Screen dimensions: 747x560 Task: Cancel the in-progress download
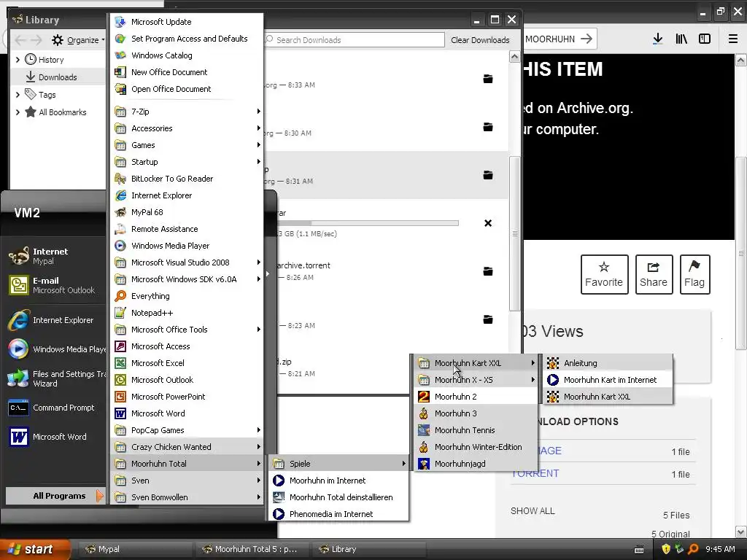[x=488, y=223]
